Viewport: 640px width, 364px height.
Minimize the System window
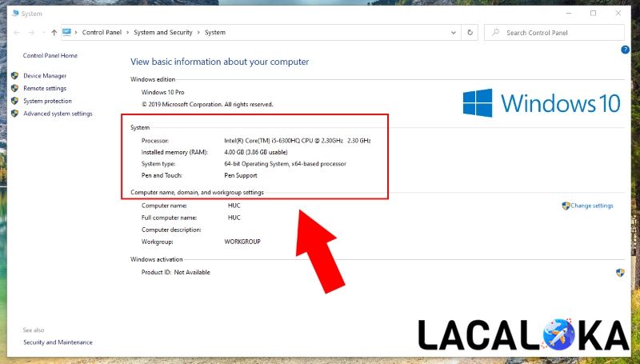pyautogui.click(x=569, y=14)
